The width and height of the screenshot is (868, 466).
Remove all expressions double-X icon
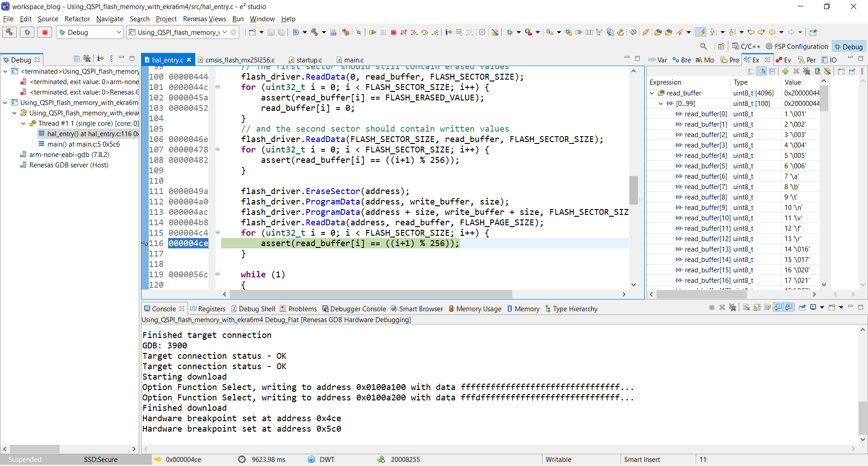[x=807, y=71]
